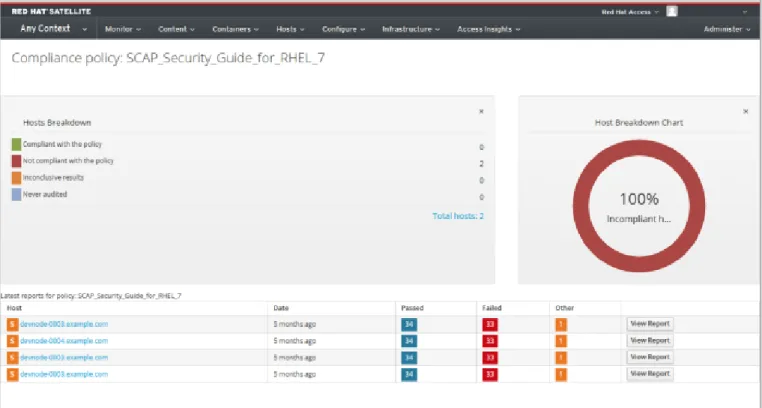Open the Administer dropdown menu
762x408 pixels.
(x=727, y=29)
